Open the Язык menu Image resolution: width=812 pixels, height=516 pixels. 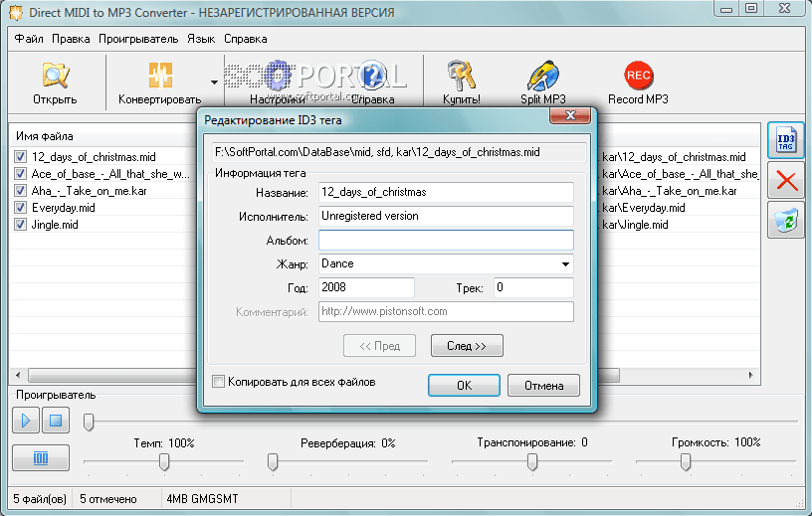[201, 39]
